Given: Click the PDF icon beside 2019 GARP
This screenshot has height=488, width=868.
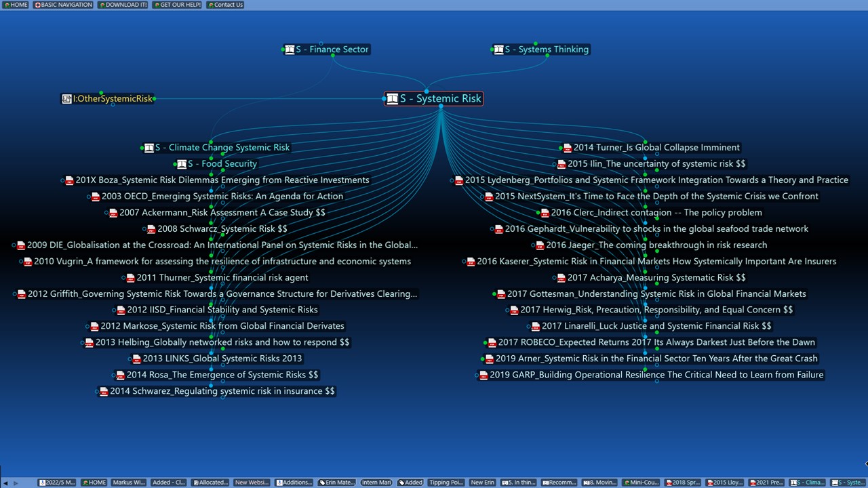Looking at the screenshot, I should [483, 375].
